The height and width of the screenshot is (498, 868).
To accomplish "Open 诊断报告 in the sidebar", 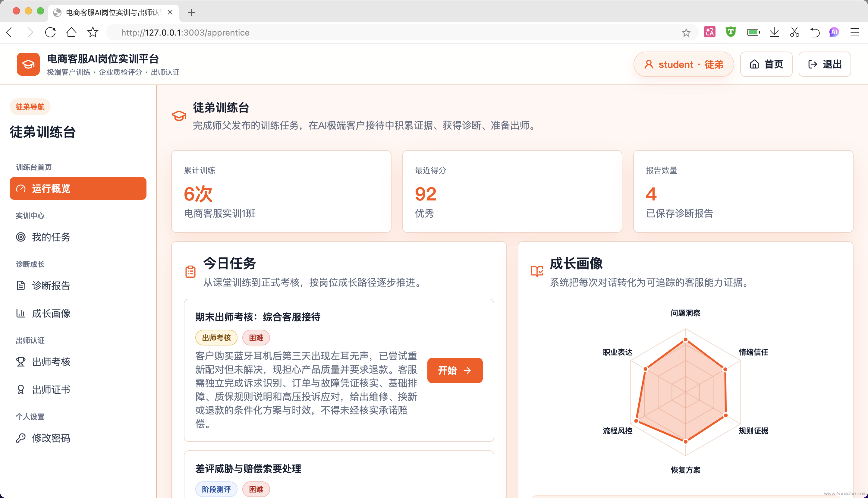I will point(78,285).
